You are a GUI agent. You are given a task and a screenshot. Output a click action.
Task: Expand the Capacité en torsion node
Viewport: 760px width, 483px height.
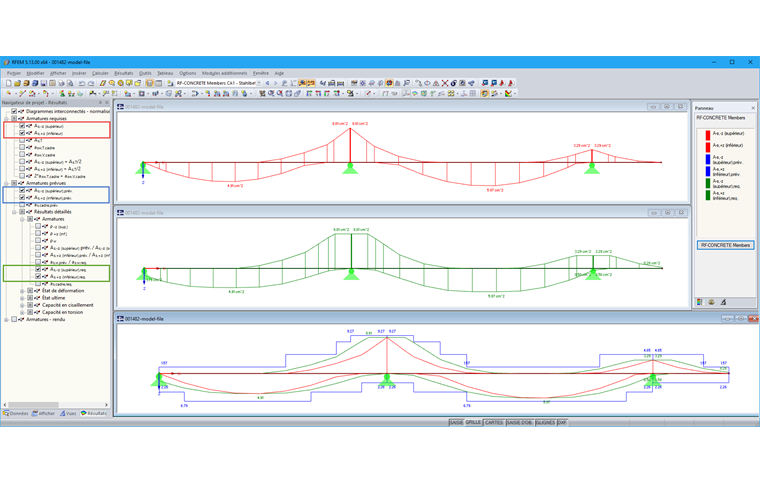click(22, 312)
